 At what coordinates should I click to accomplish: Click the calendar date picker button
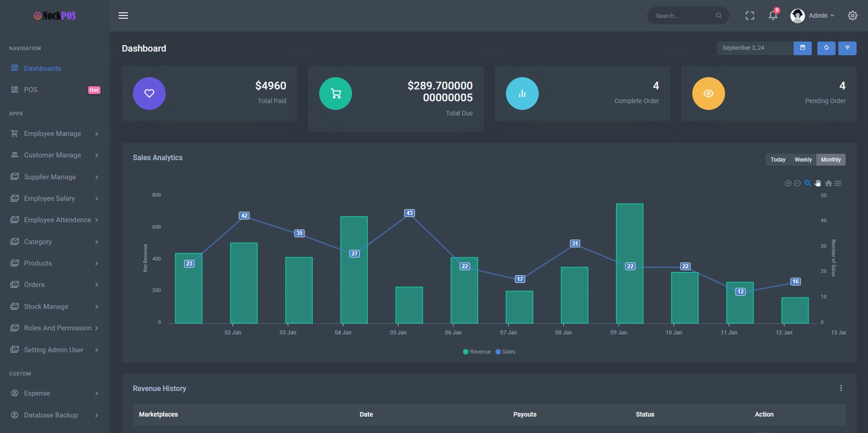tap(802, 48)
